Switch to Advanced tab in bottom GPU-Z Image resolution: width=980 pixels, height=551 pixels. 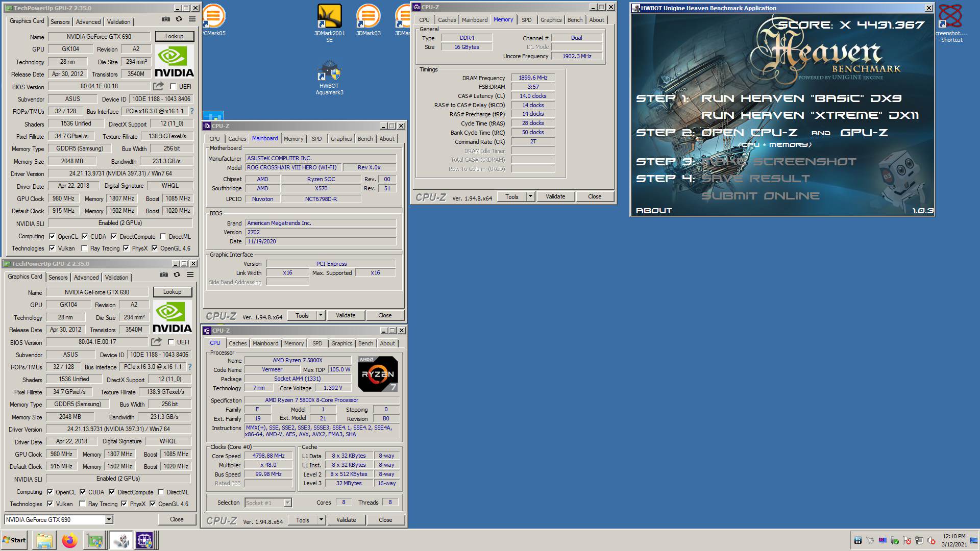tap(86, 277)
